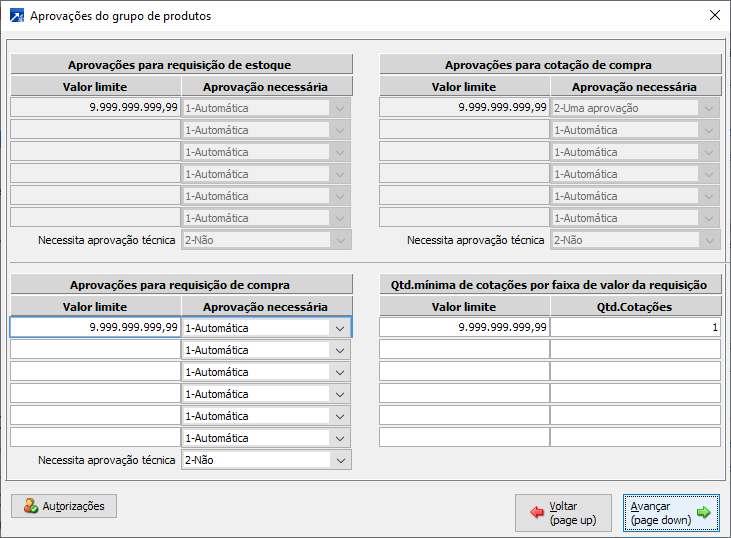Viewport: 731px width, 538px height.
Task: Open the 2-Uma aprovação dropdown in cotação de compra
Action: (x=710, y=108)
